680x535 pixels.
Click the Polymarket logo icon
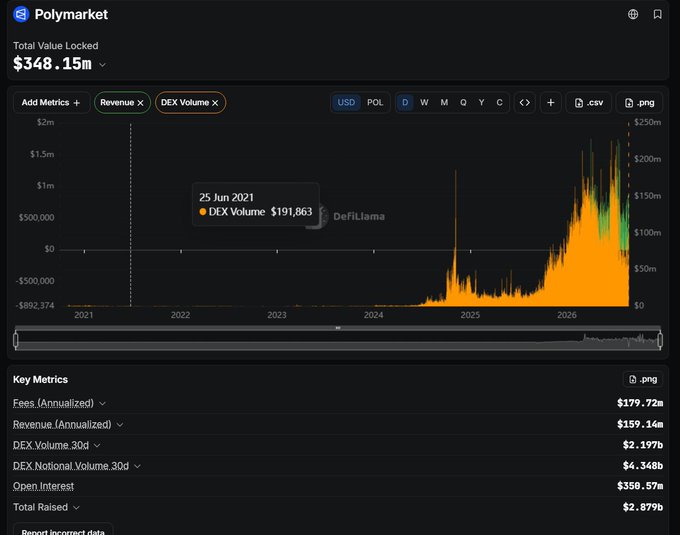pos(21,14)
